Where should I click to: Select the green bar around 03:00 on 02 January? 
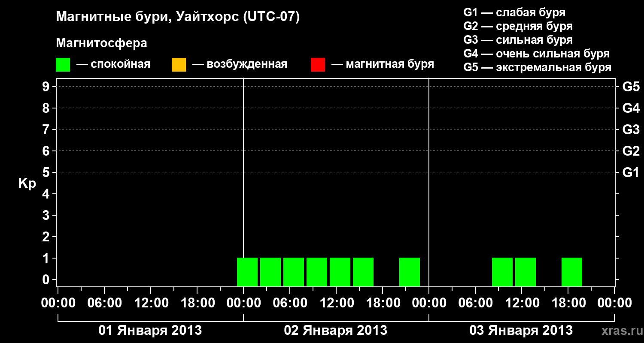click(270, 272)
